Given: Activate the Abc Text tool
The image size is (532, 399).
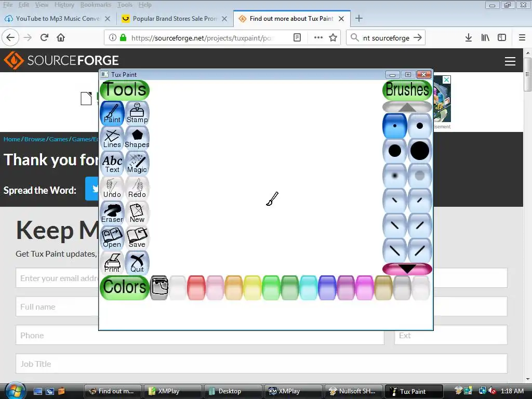Looking at the screenshot, I should click(112, 164).
